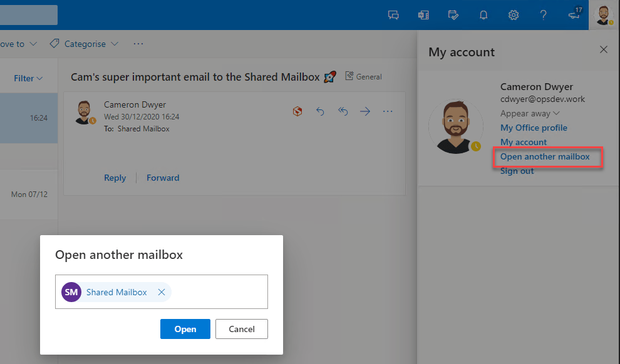Open My Day calendar-check icon

pos(453,15)
